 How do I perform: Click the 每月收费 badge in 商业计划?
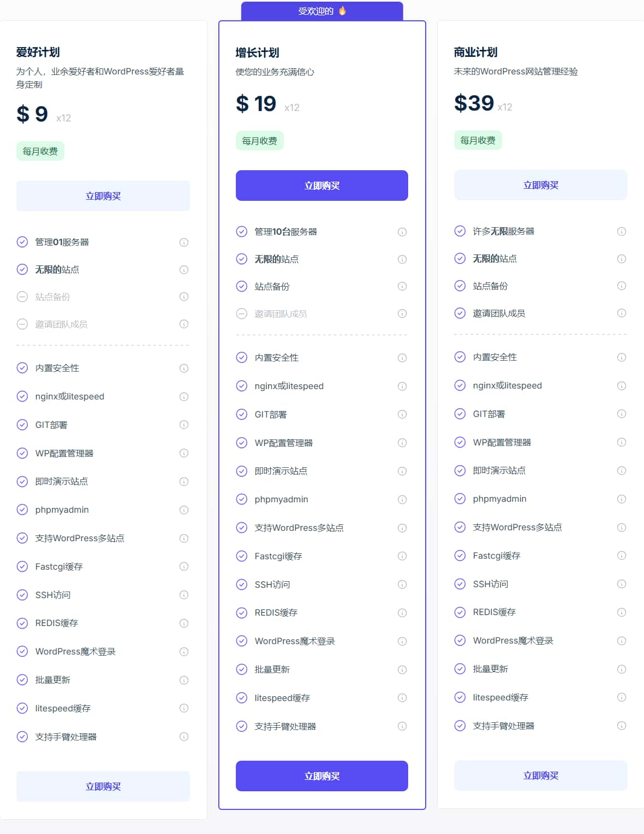coord(478,140)
